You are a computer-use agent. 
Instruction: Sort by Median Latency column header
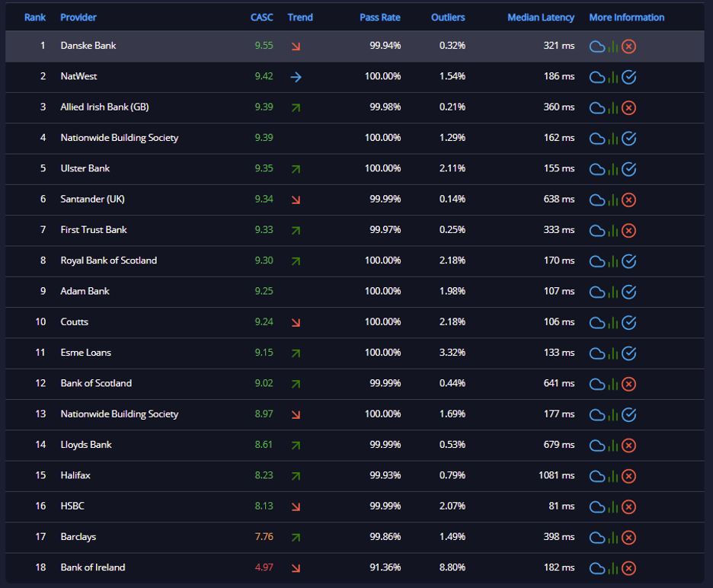(541, 18)
